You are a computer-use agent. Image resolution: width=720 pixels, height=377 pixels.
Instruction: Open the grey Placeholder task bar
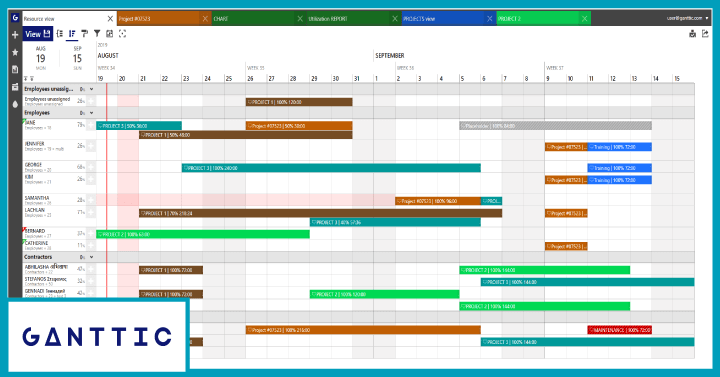(556, 125)
